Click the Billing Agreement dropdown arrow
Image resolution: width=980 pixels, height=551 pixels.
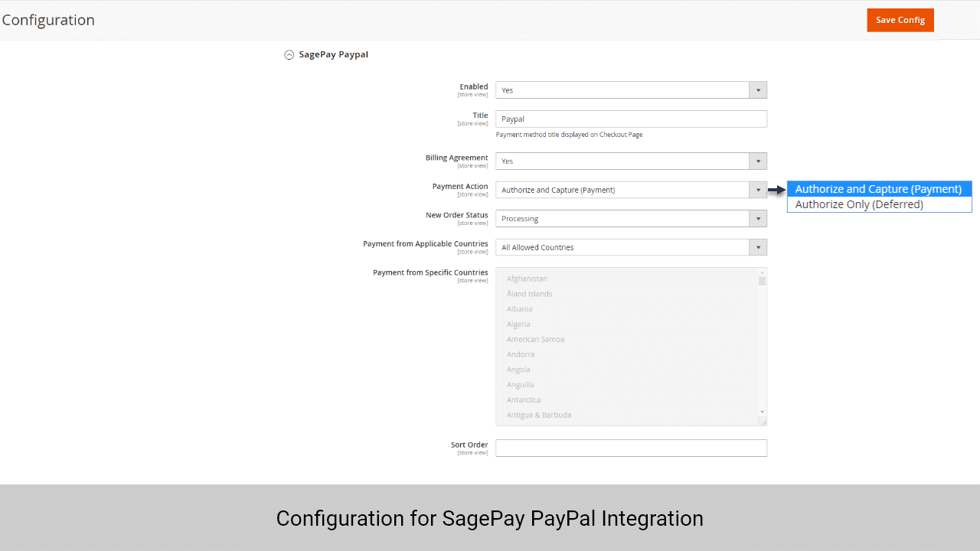(x=758, y=161)
